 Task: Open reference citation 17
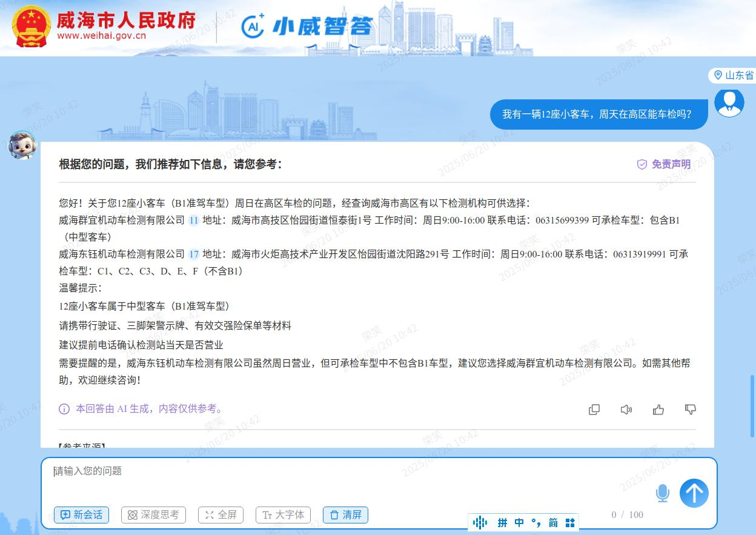click(x=194, y=254)
